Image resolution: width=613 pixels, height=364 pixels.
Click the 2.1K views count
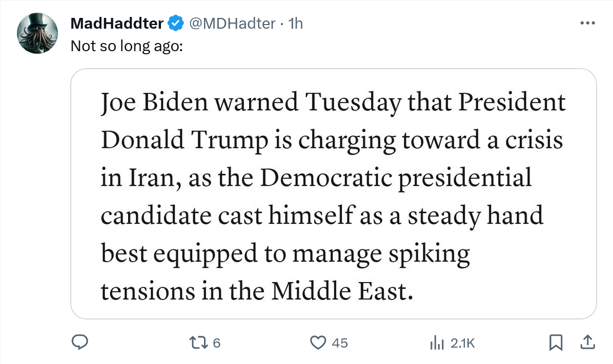[x=463, y=343]
